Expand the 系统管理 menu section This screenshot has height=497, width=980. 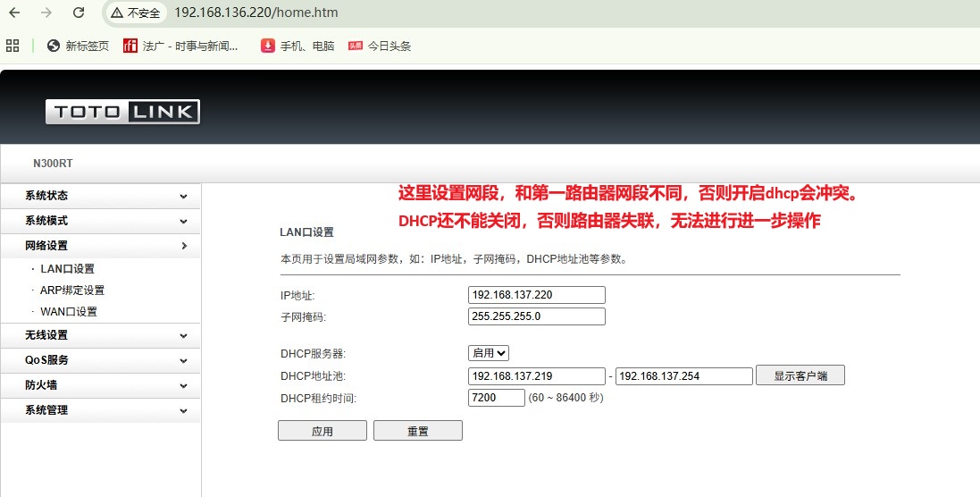tap(100, 410)
